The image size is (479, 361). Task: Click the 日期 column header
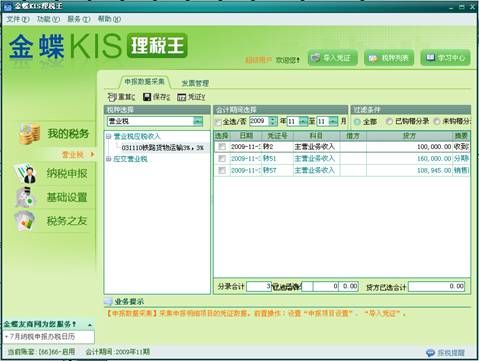pyautogui.click(x=246, y=136)
